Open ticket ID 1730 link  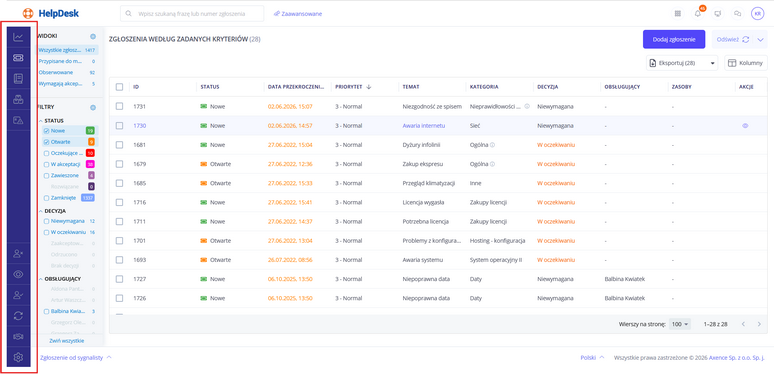pos(140,126)
